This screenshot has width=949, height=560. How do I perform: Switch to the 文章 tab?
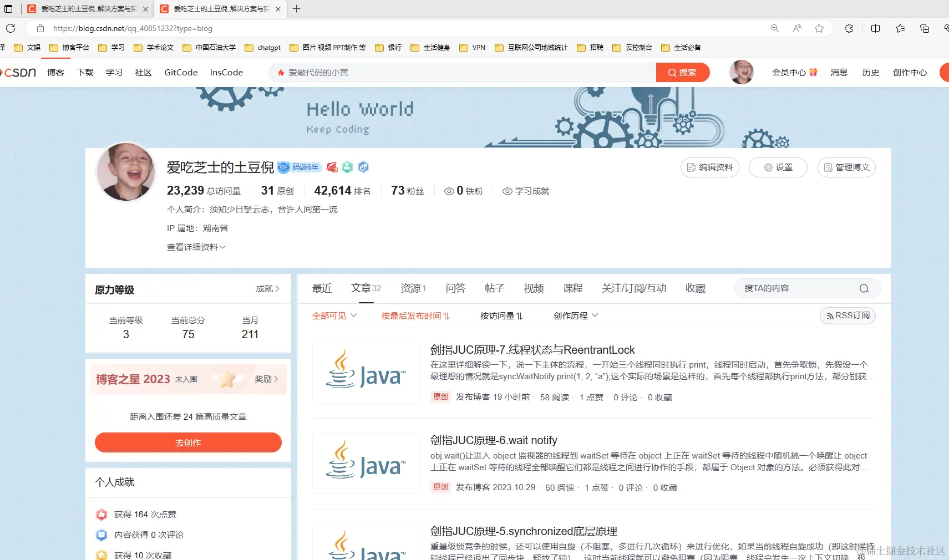point(366,288)
